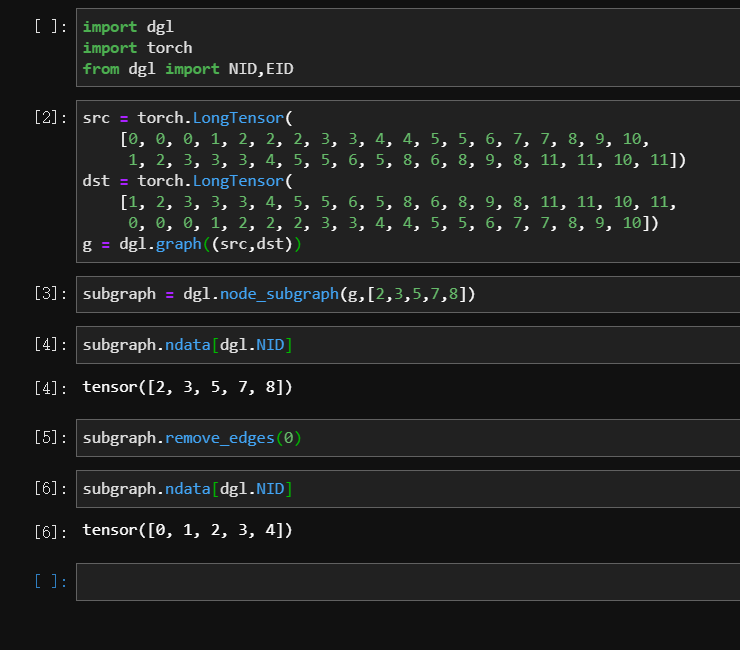Click the first subgraph.ndata[dgl.NID] input cell
Viewport: 740px width, 650px height.
(x=408, y=345)
